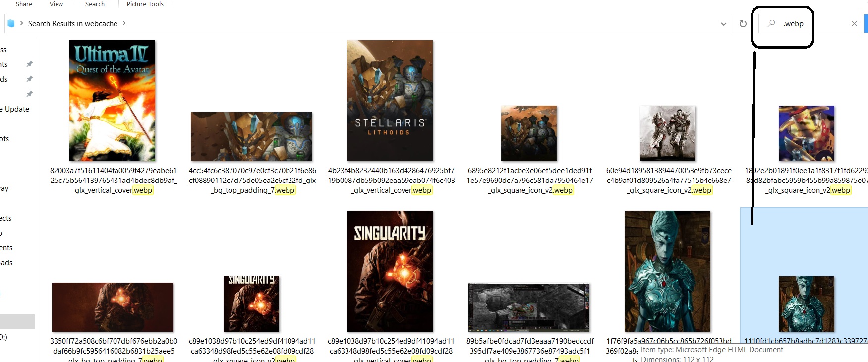
Task: Click the refresh button beside the address bar
Action: point(743,24)
